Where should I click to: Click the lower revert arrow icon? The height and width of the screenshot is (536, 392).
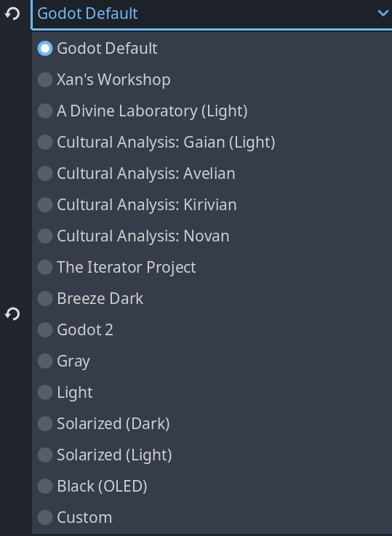(12, 313)
